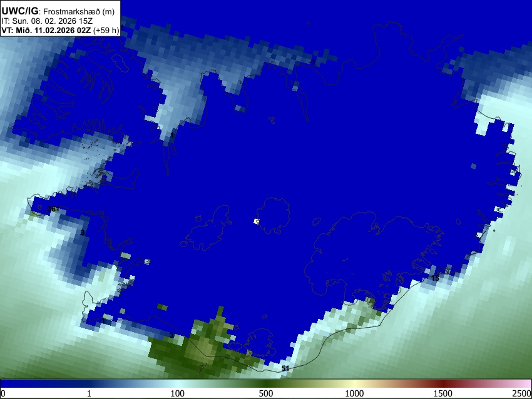Click the small white pixel marker beside central glacier

(257, 221)
